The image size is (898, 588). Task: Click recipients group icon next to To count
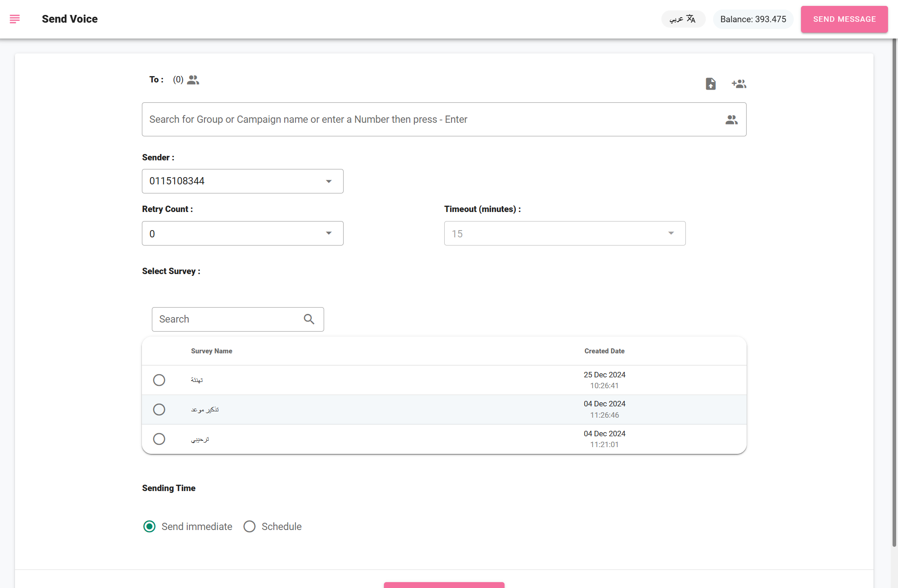click(x=193, y=80)
